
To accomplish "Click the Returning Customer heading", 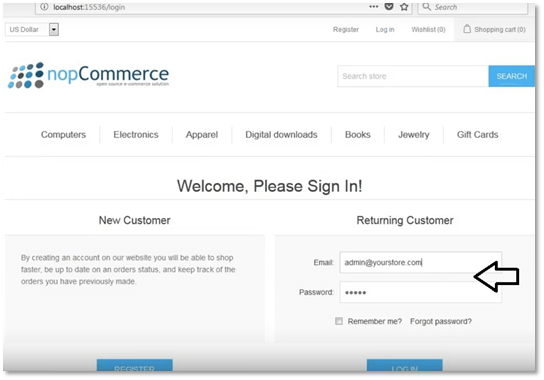I will tap(405, 220).
